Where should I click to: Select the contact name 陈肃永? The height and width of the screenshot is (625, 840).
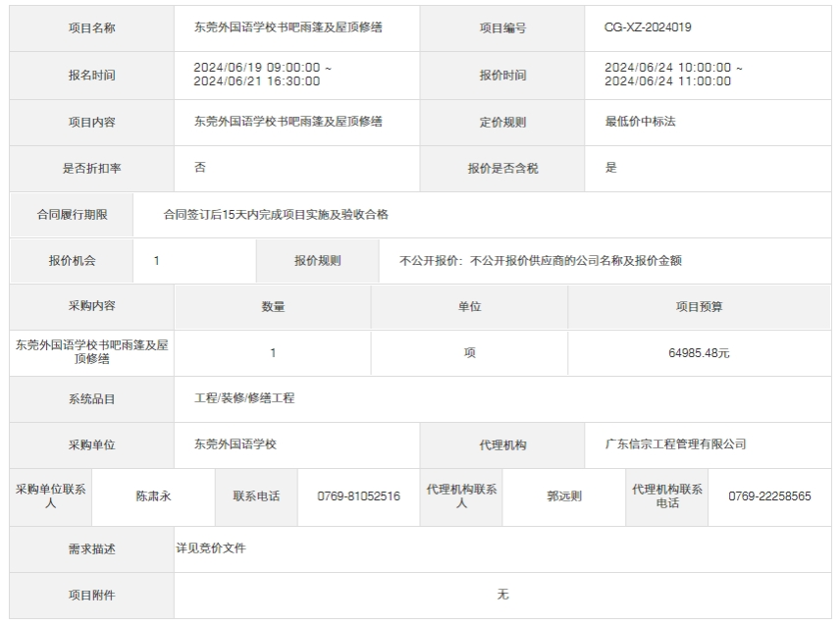tap(153, 496)
